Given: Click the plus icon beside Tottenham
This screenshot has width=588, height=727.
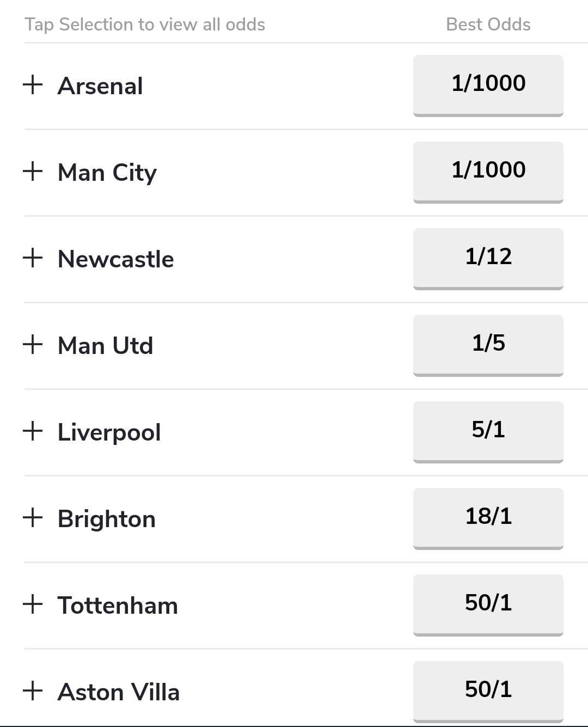Looking at the screenshot, I should pos(33,604).
